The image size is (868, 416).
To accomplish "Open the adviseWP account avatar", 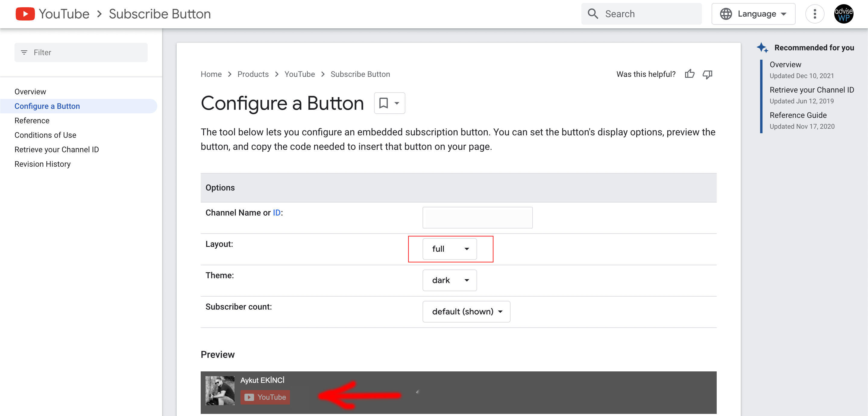I will click(843, 14).
